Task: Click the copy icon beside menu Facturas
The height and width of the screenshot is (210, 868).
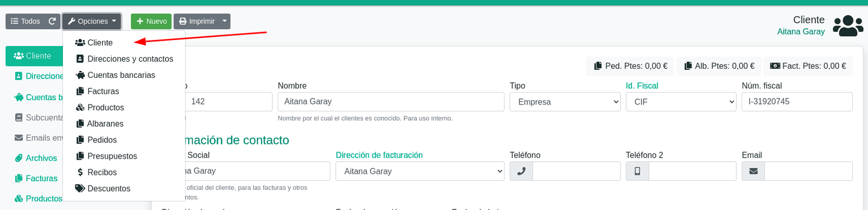Action: coord(80,91)
